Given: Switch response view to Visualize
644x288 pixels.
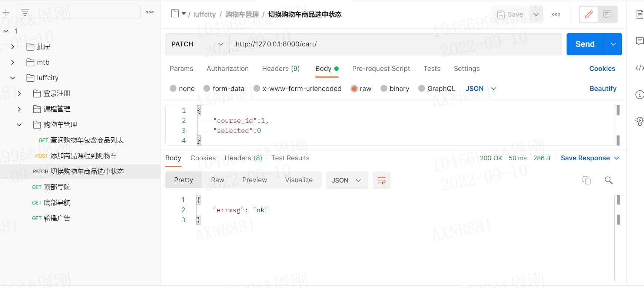Looking at the screenshot, I should [299, 180].
